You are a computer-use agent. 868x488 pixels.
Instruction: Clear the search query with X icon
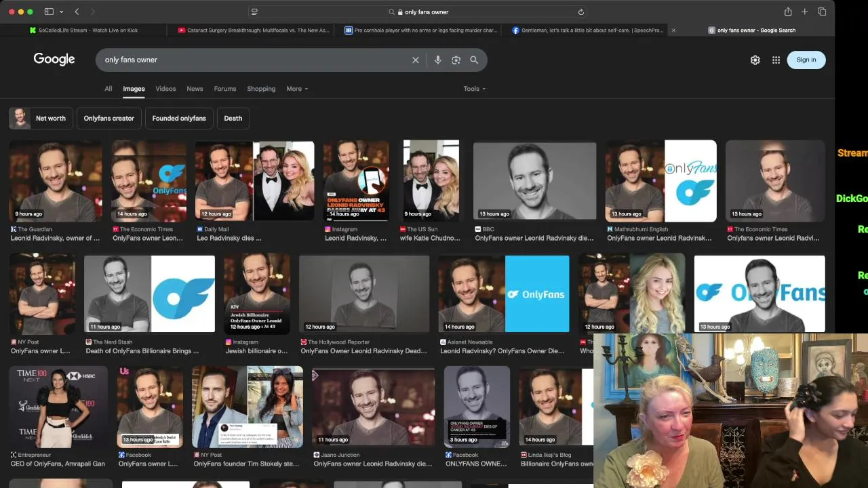(416, 60)
